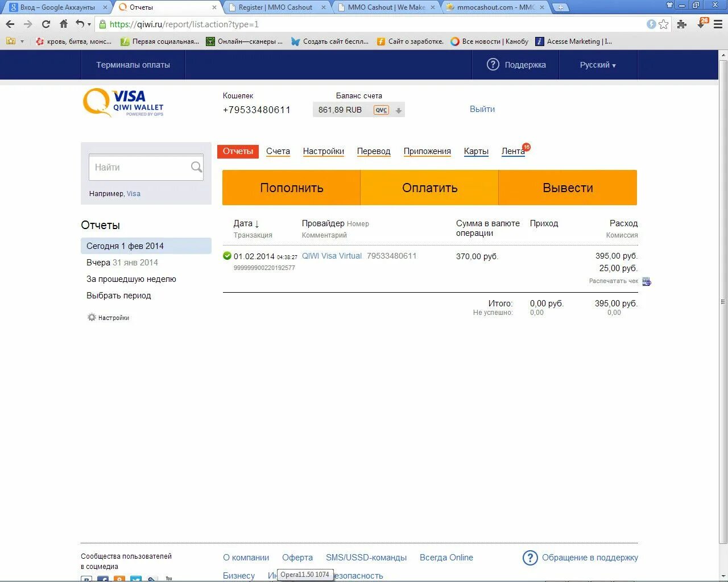The height and width of the screenshot is (582, 728).
Task: Click the question mark icon near Поддержка
Action: [493, 65]
